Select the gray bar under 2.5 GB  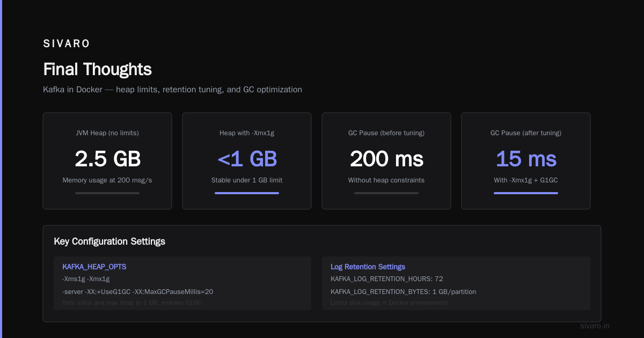point(107,193)
